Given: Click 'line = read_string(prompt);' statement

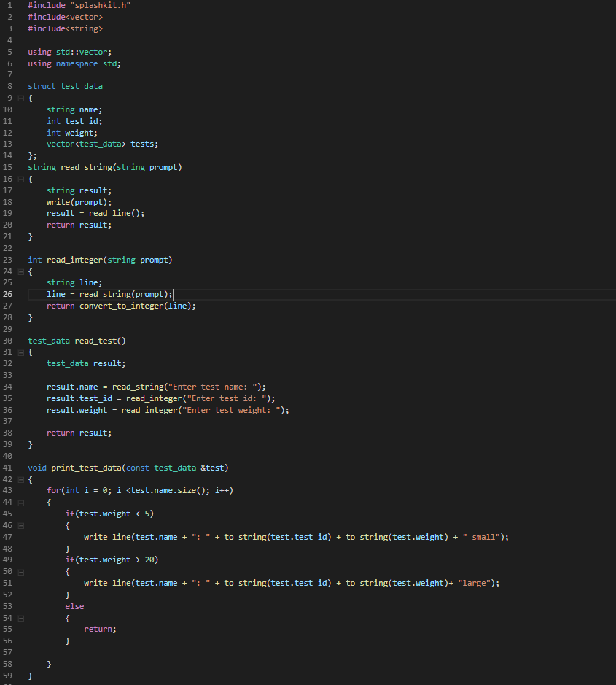Looking at the screenshot, I should click(109, 295).
